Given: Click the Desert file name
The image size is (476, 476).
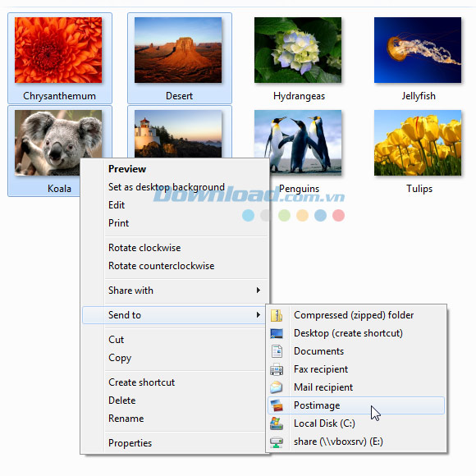Looking at the screenshot, I should 179,96.
